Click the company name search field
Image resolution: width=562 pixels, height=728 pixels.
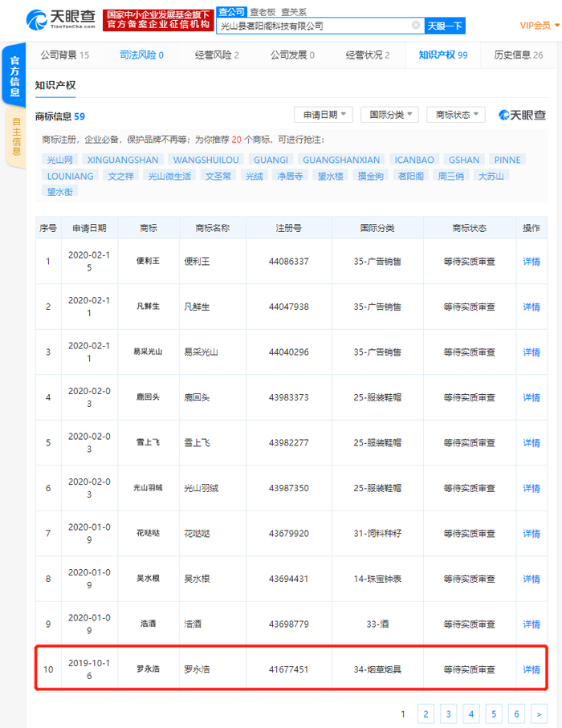click(x=315, y=26)
